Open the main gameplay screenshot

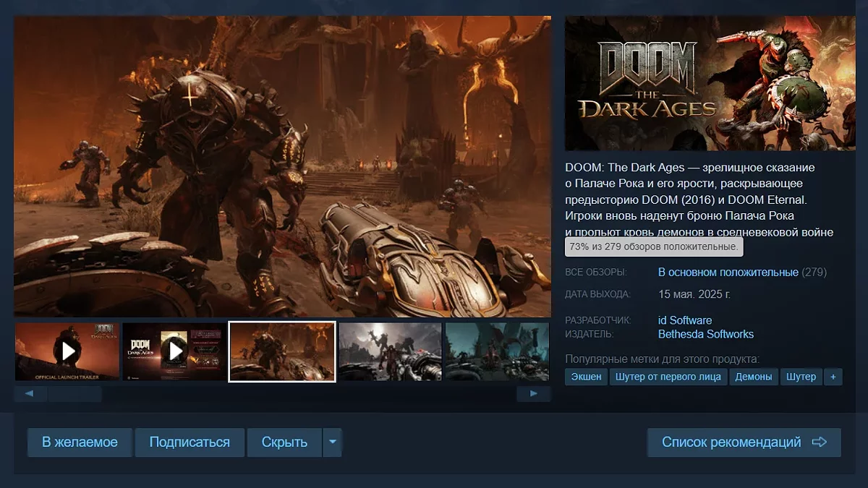(282, 166)
